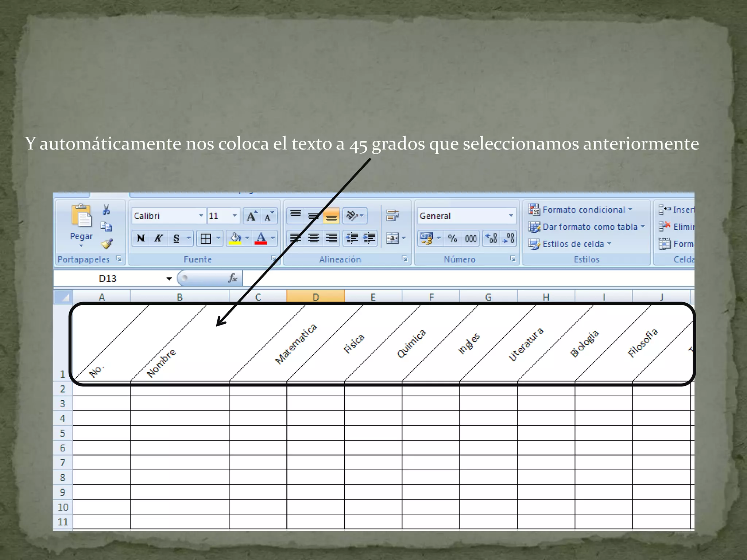
Task: Open Formato condicional menu
Action: tap(580, 210)
